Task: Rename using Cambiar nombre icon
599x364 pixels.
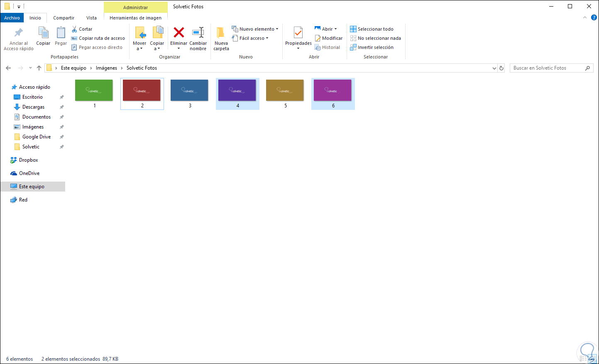Action: 198,32
